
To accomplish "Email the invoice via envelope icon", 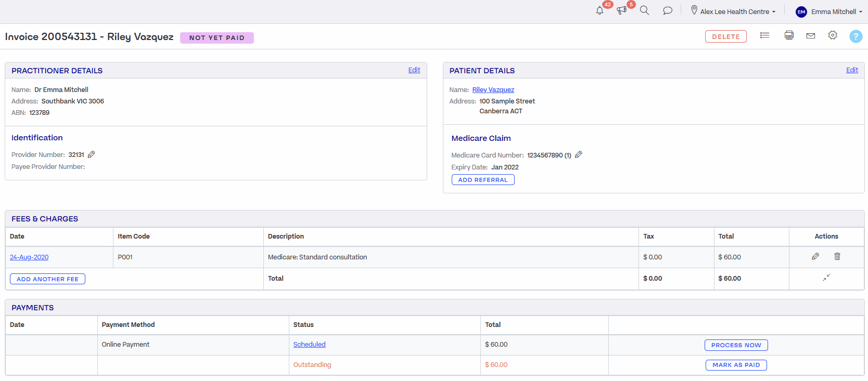I will coord(811,36).
